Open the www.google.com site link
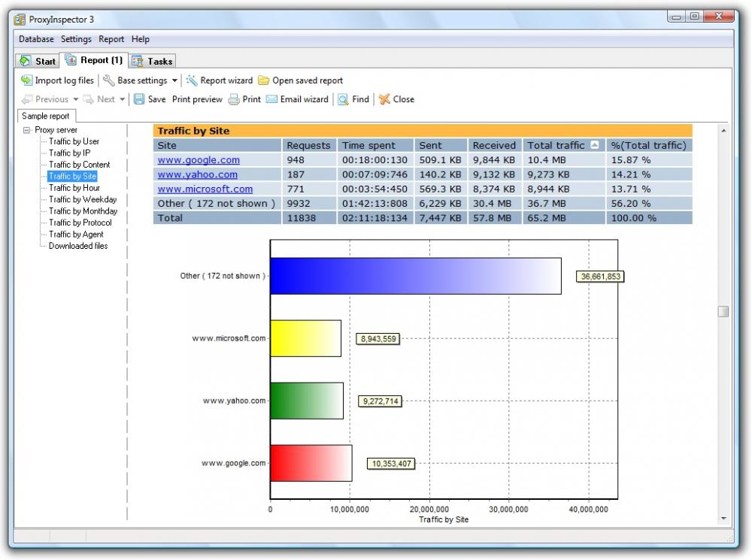The height and width of the screenshot is (560, 752). [199, 159]
